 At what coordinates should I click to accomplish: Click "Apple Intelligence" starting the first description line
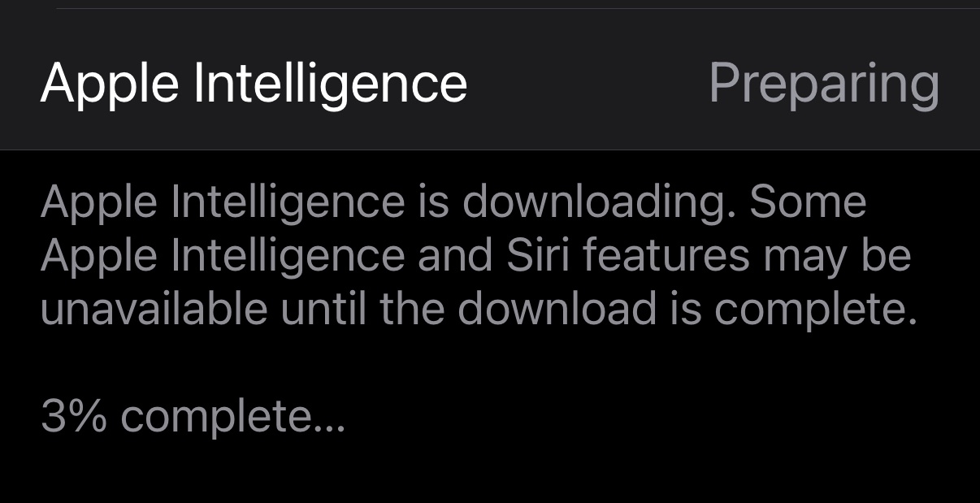(x=222, y=202)
